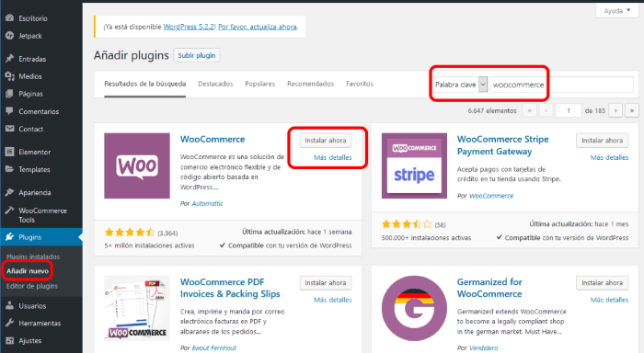The height and width of the screenshot is (353, 644).
Task: Open Germanized for WooCommerce title link
Action: [489, 288]
